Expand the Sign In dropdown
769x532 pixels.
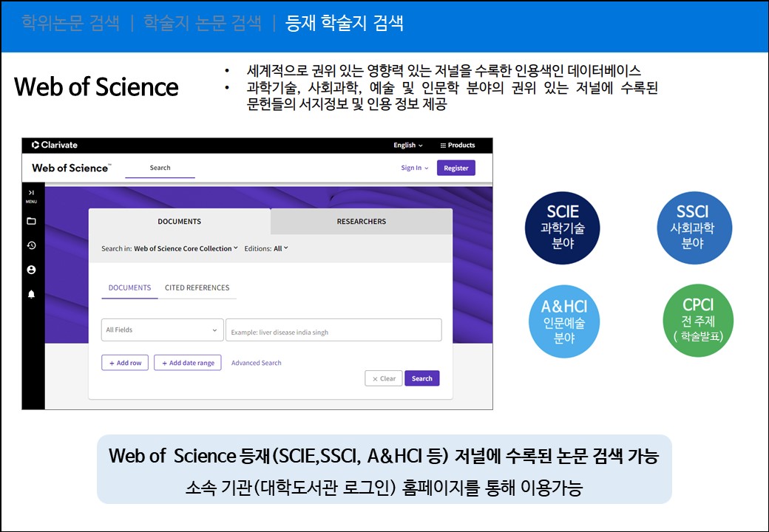[x=415, y=168]
